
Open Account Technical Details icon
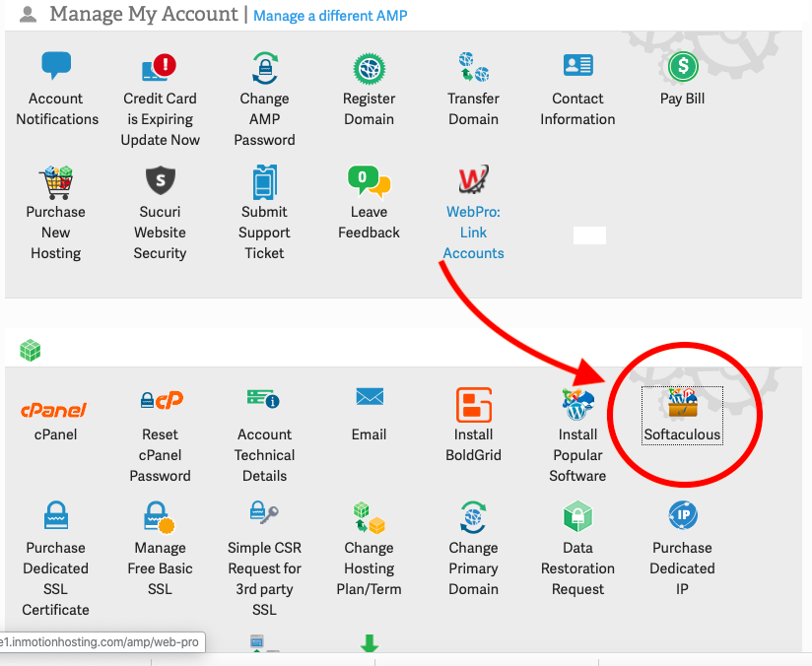coord(263,399)
